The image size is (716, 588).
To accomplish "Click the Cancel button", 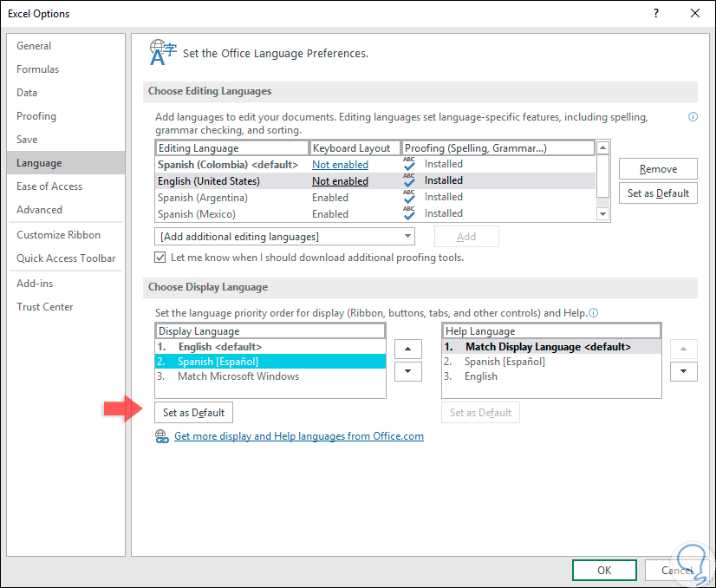I will (x=677, y=570).
